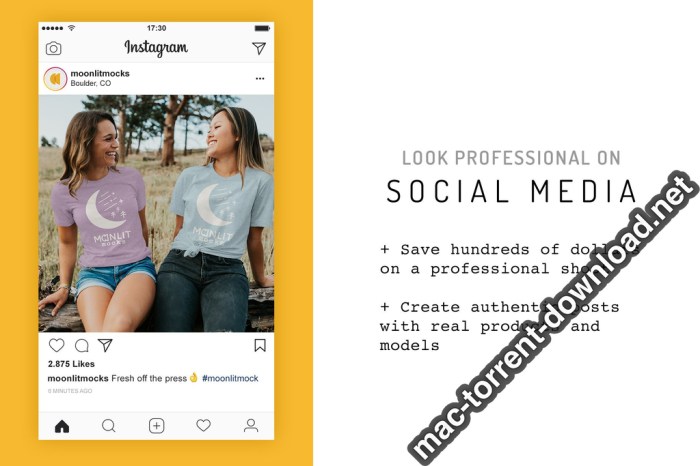Open Search tab magnifier icon
The height and width of the screenshot is (466, 700).
click(x=109, y=426)
